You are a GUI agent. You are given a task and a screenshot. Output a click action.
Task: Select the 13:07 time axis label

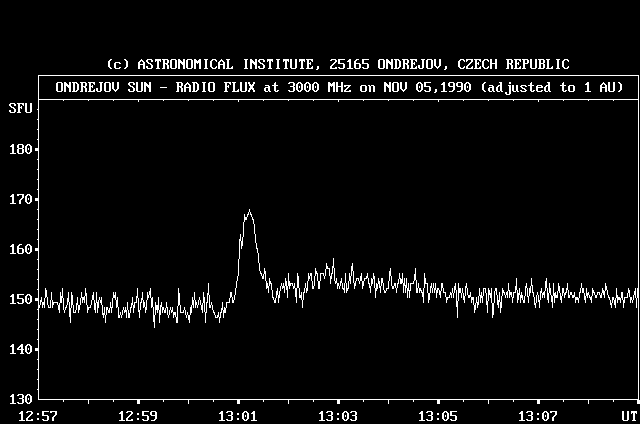(538, 415)
